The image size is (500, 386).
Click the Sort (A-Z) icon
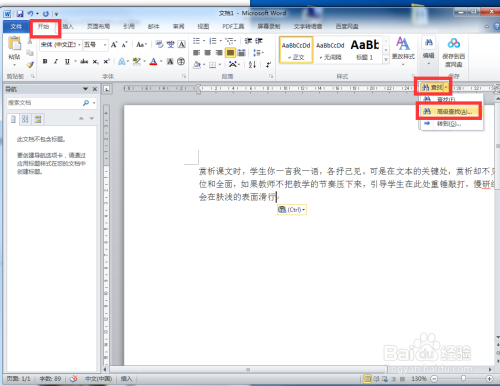252,65
